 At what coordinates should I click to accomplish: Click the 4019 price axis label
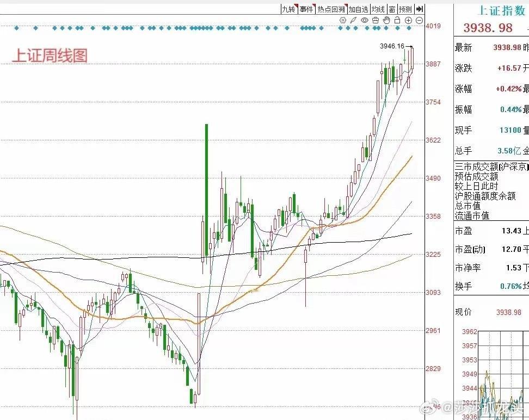click(433, 26)
